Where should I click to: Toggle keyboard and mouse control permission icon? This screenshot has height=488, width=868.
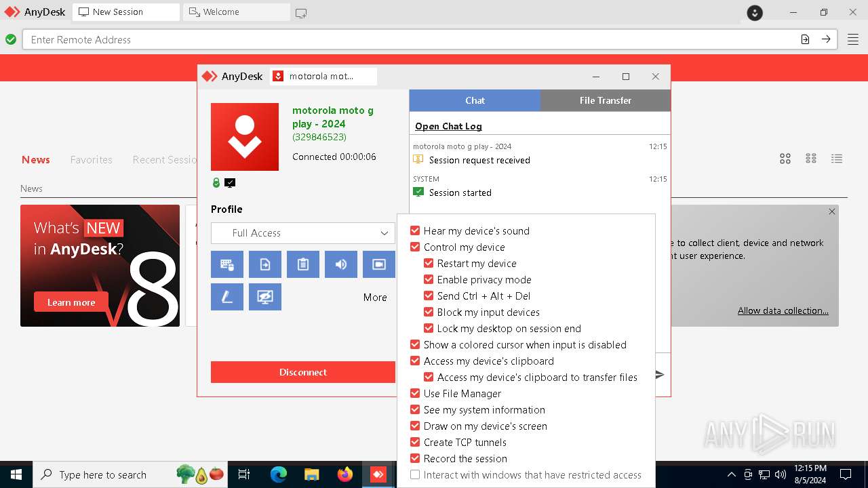pyautogui.click(x=227, y=264)
